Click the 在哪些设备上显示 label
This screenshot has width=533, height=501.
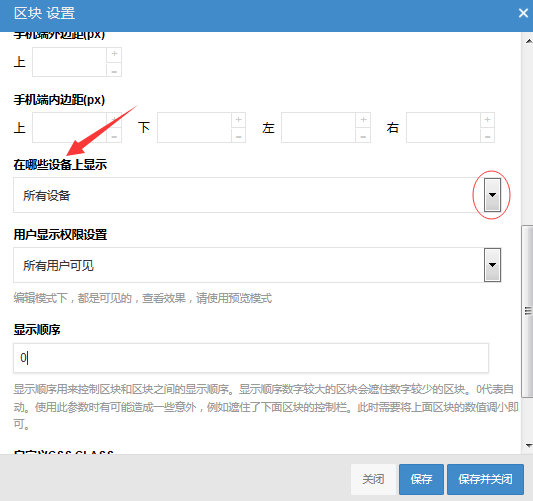click(x=60, y=165)
